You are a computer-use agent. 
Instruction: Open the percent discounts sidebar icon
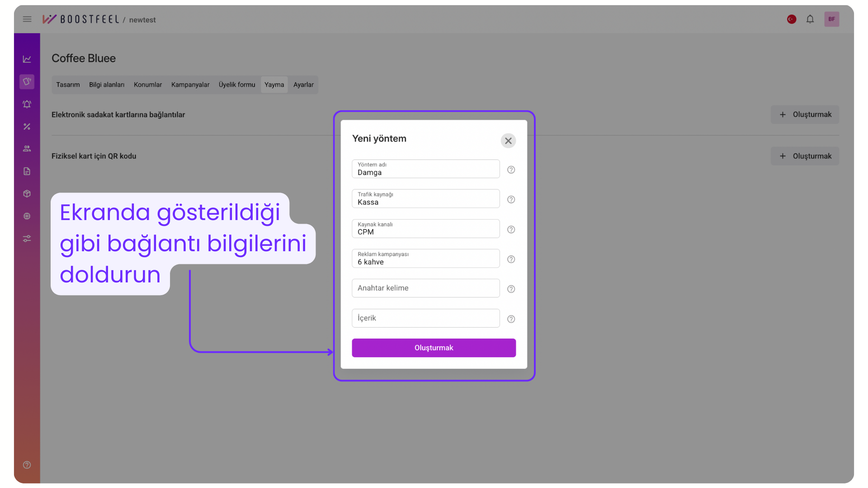(27, 127)
